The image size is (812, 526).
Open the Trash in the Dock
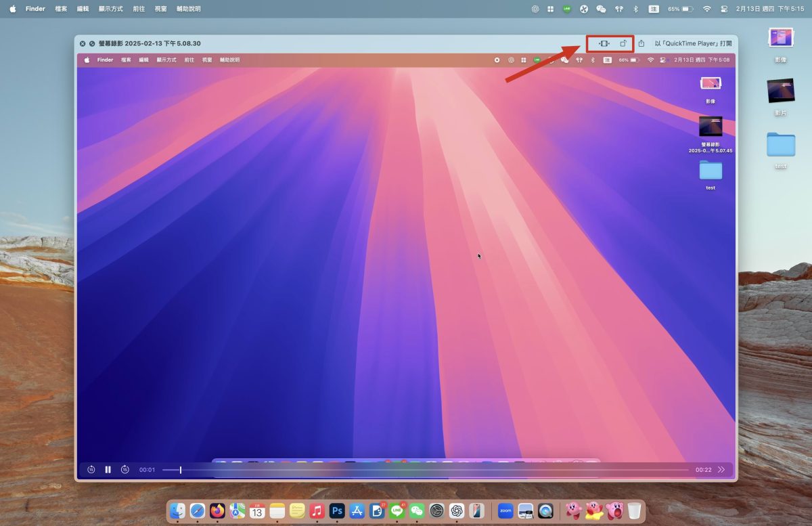point(634,510)
